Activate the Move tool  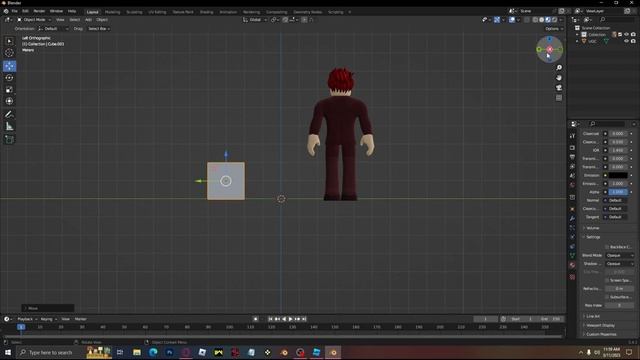(9, 66)
